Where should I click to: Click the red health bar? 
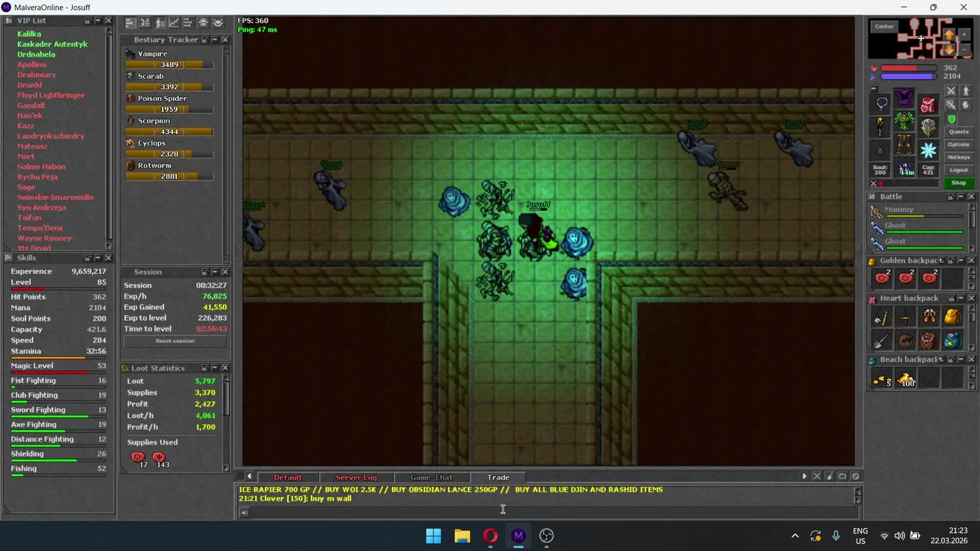[x=909, y=67]
